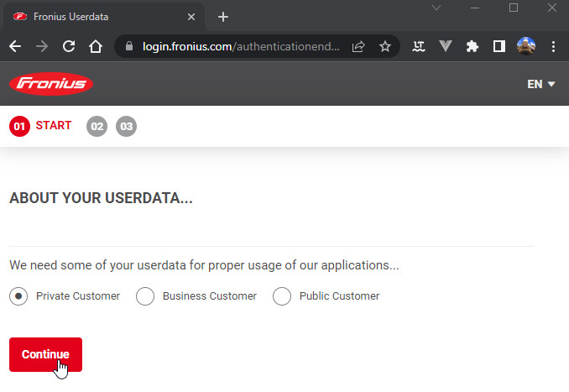Open the tab search chevron

pos(436,8)
